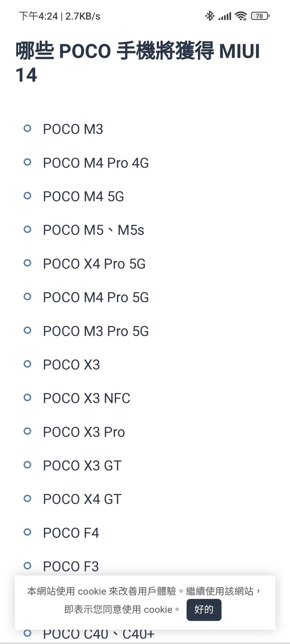Tap the POCO X3 GT item

[82, 466]
